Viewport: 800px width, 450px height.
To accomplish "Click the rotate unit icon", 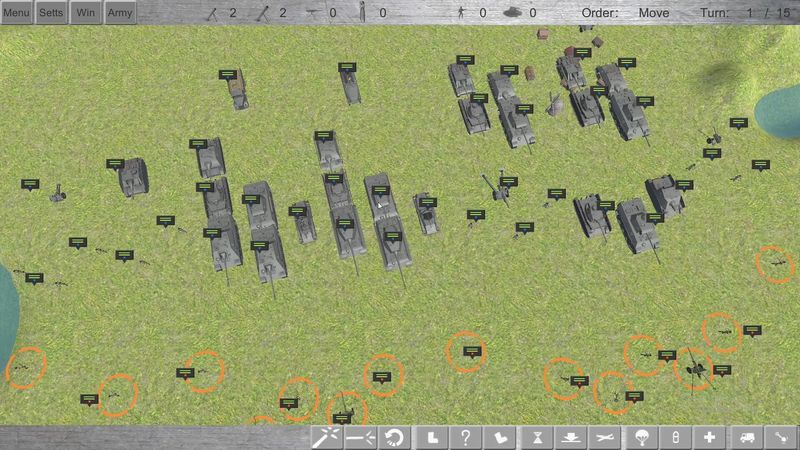I will click(x=395, y=437).
